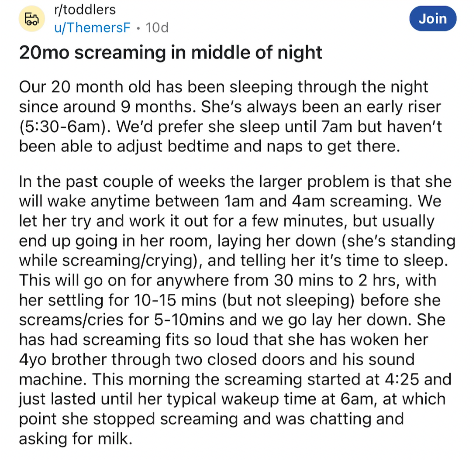The image size is (476, 460).
Task: Click the 10d post timestamp
Action: [x=157, y=27]
